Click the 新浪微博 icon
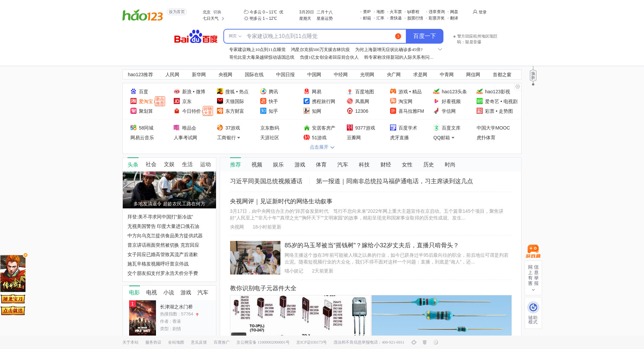Screen dimensions: 644x349 click(x=177, y=92)
